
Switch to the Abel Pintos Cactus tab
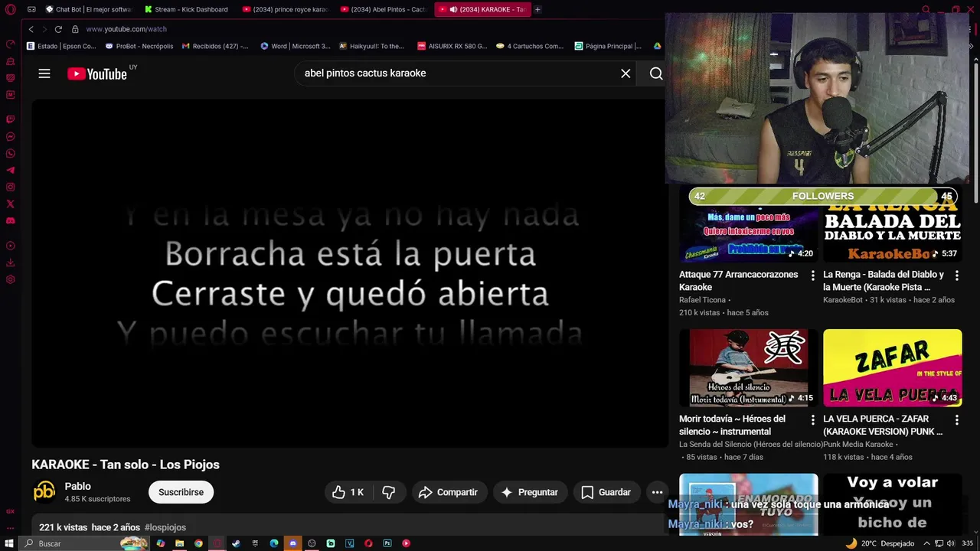click(384, 9)
